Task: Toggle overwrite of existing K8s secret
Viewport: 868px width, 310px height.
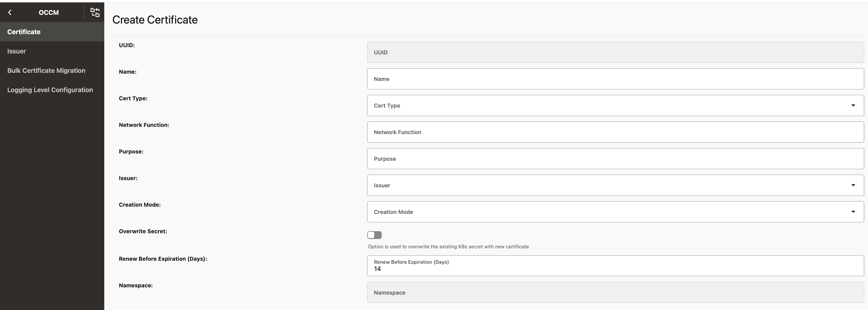Action: tap(374, 235)
